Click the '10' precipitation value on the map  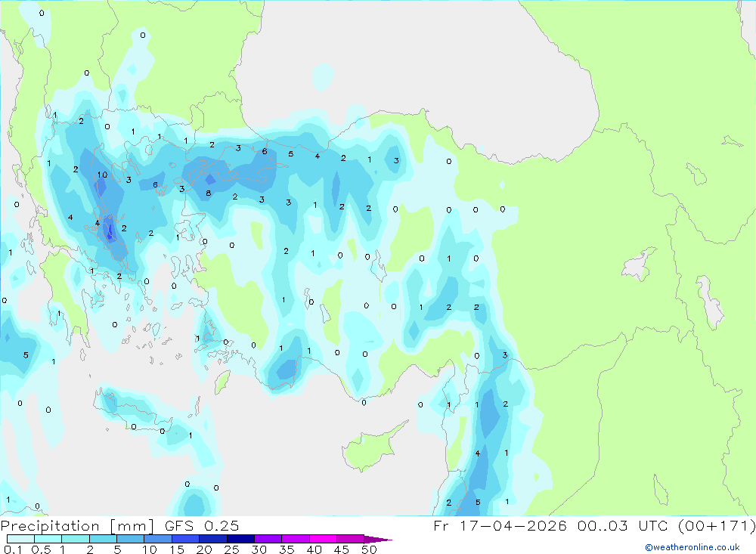pos(102,175)
